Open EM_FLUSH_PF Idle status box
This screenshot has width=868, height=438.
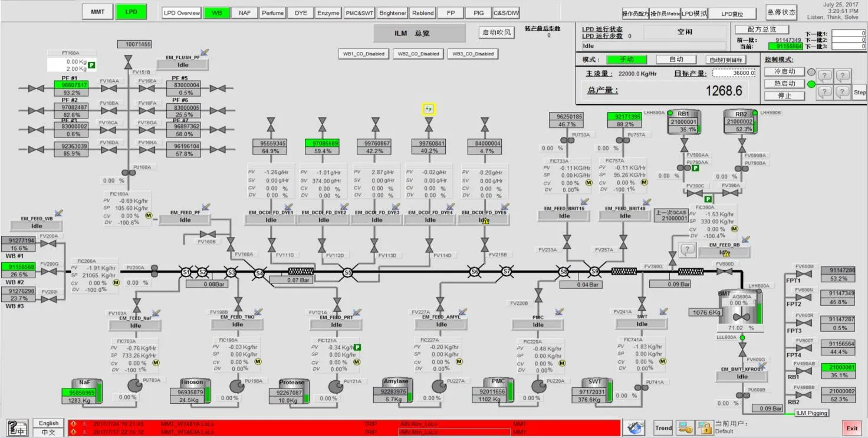pos(182,65)
